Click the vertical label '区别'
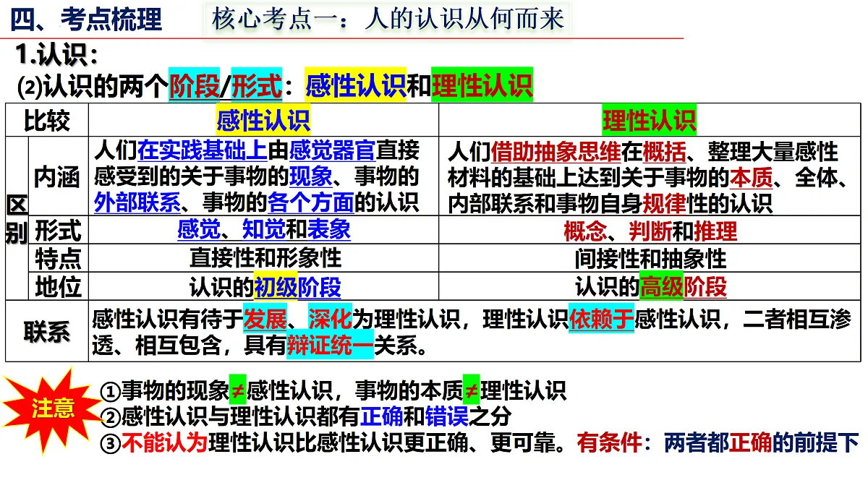Image resolution: width=868 pixels, height=488 pixels. pyautogui.click(x=16, y=219)
